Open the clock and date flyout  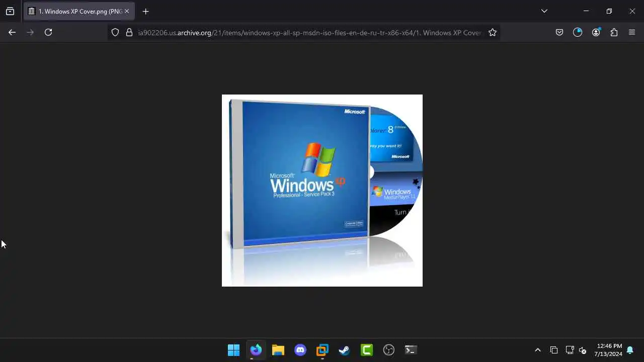pos(609,350)
